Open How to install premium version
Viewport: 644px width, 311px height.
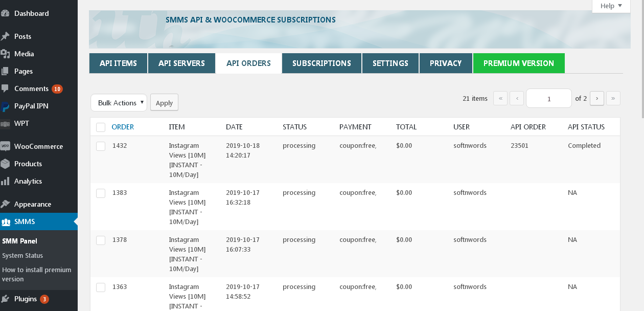tap(37, 274)
